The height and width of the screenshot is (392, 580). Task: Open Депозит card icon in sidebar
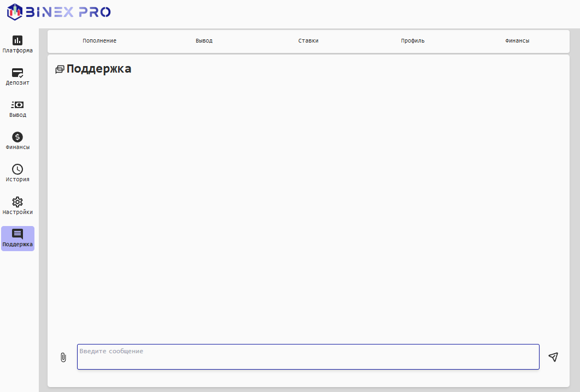pos(17,73)
